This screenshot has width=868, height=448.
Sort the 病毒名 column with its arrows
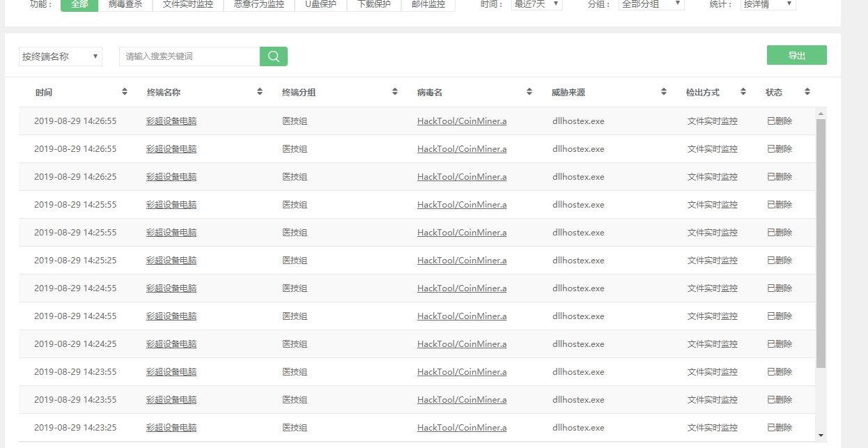click(x=529, y=91)
